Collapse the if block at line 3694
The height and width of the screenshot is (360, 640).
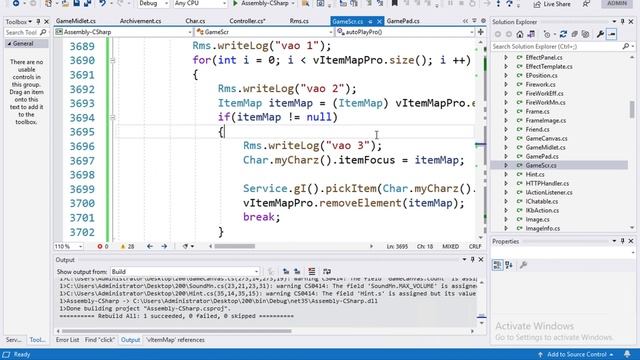[x=113, y=118]
